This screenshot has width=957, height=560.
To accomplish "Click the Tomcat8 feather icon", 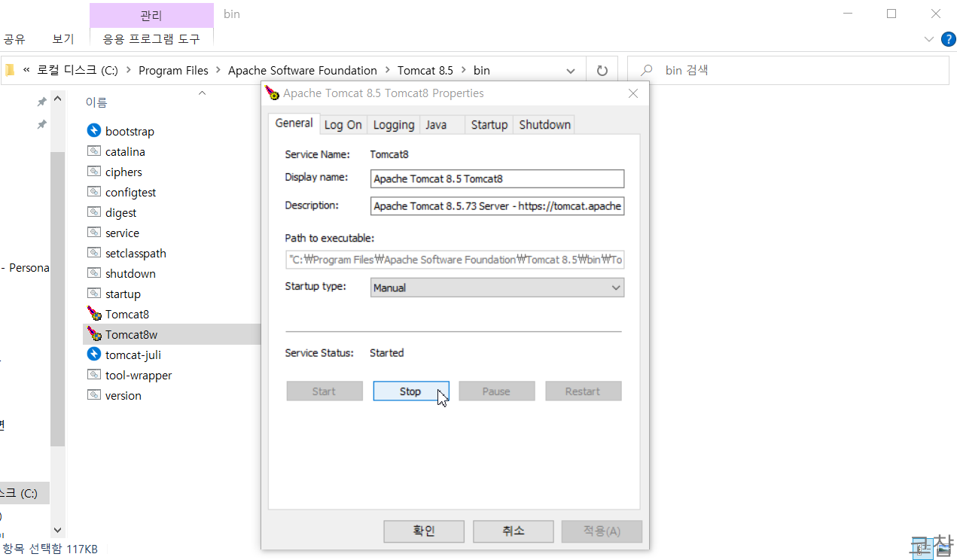I will pos(94,314).
